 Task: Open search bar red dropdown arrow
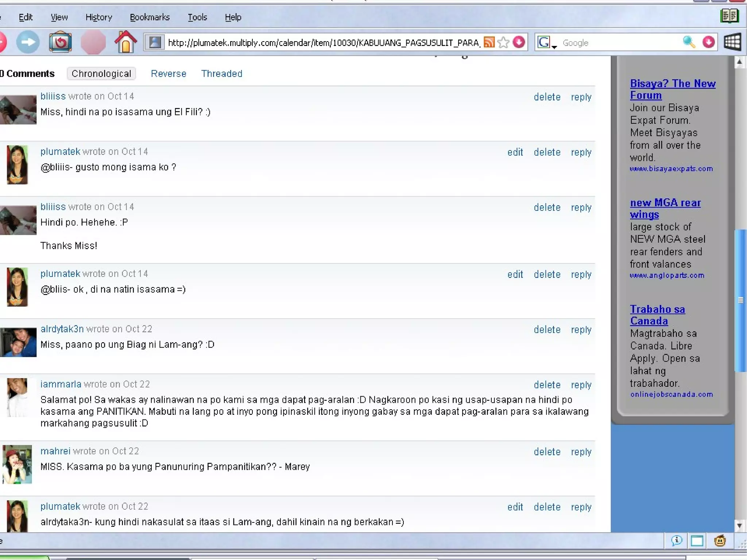(708, 42)
